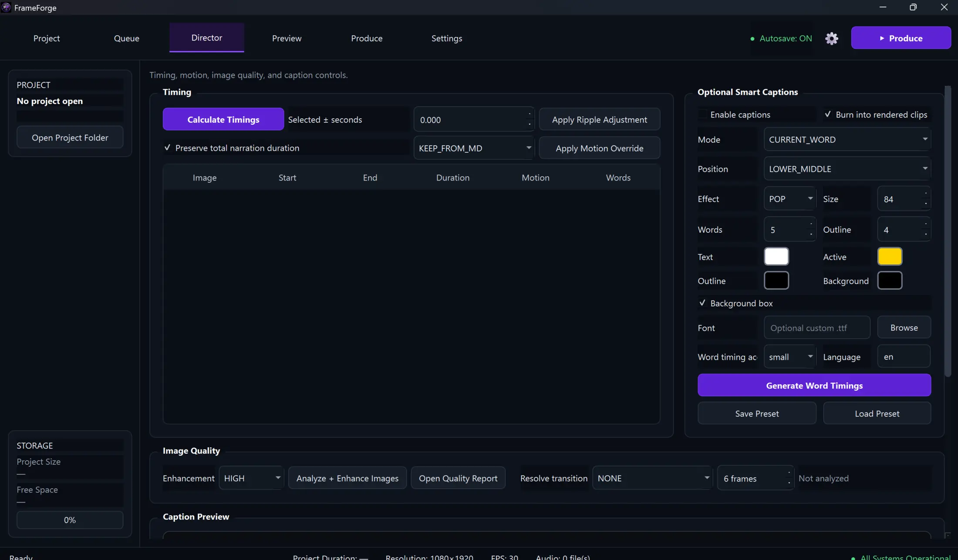
Task: Pick the yellow Active color swatch
Action: point(890,257)
